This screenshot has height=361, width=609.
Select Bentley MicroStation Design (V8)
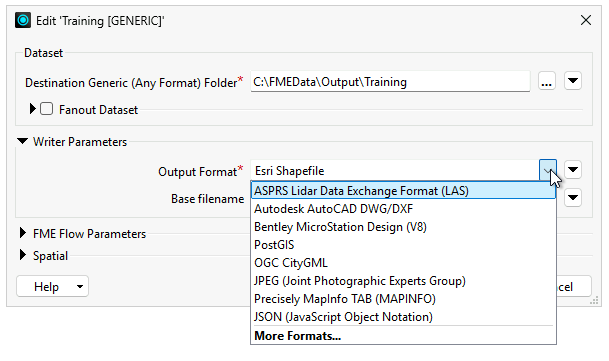tap(403, 227)
